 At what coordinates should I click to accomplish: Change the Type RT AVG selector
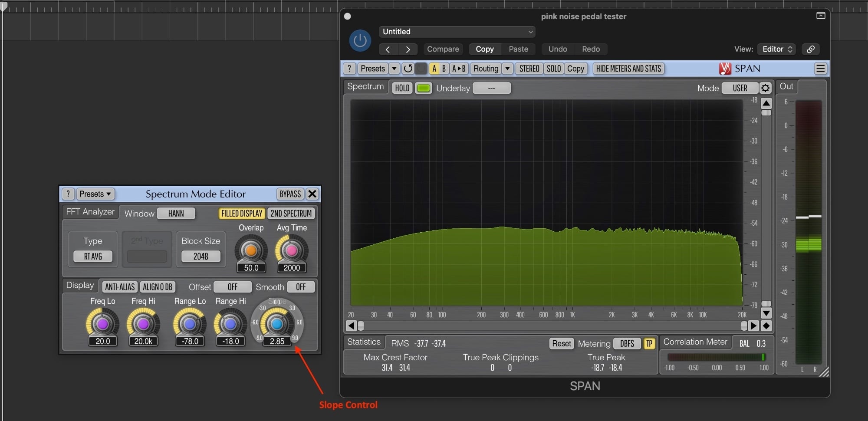pyautogui.click(x=93, y=257)
